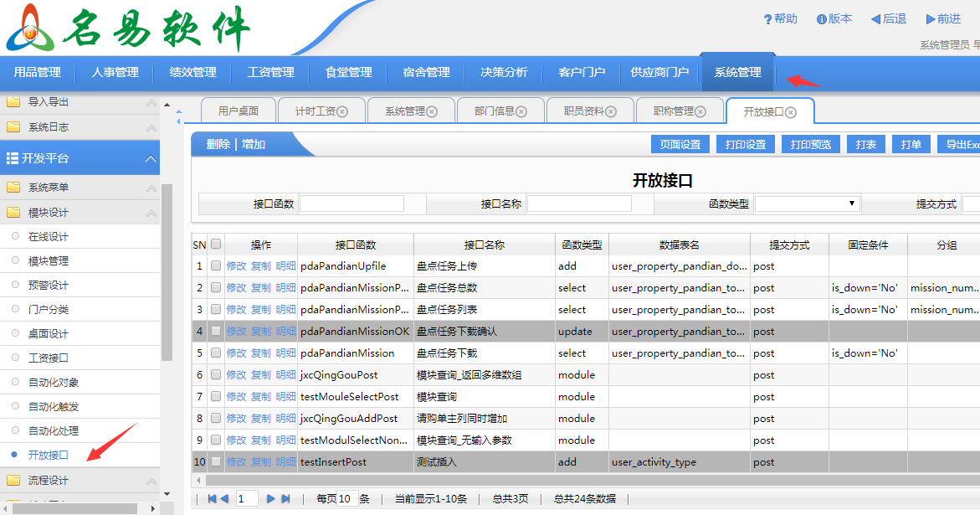The height and width of the screenshot is (515, 980).
Task: Go to next page using arrow icon
Action: (x=270, y=497)
